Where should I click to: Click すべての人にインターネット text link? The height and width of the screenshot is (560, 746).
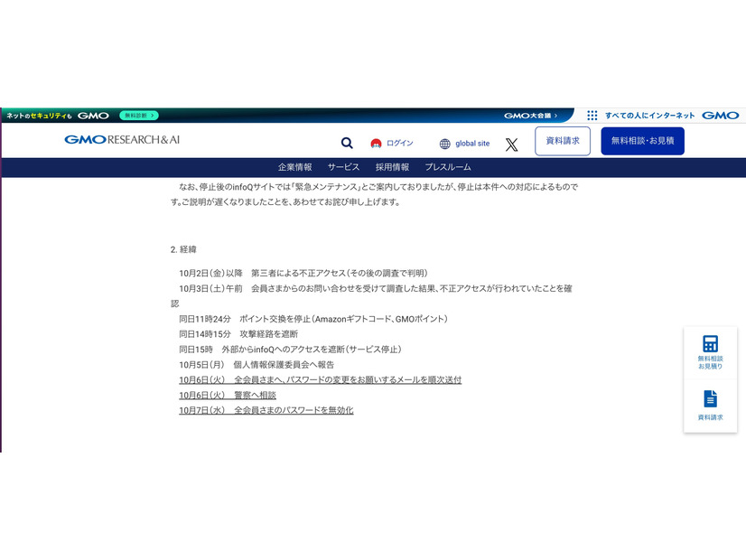pos(650,116)
